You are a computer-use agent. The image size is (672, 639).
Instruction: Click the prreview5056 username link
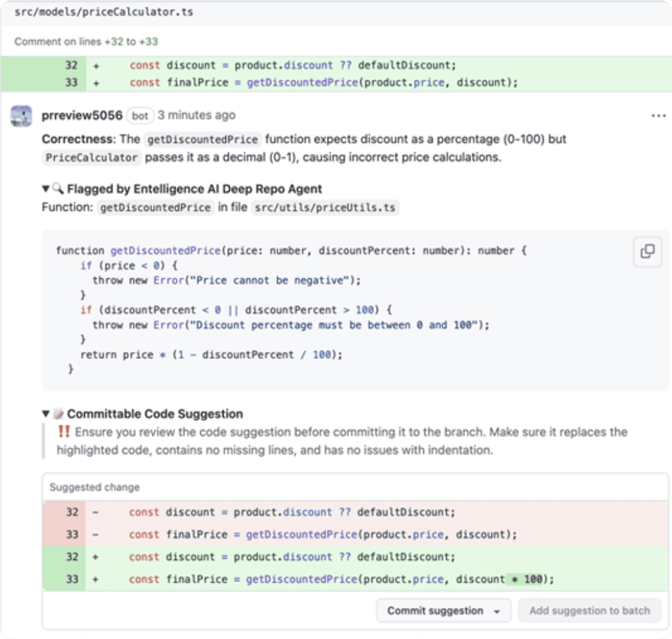(82, 116)
